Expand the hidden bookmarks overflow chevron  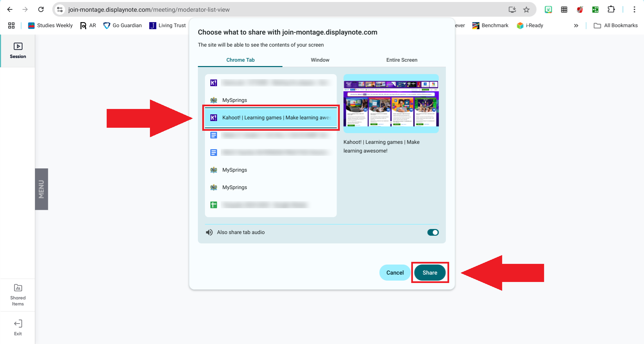pos(576,25)
